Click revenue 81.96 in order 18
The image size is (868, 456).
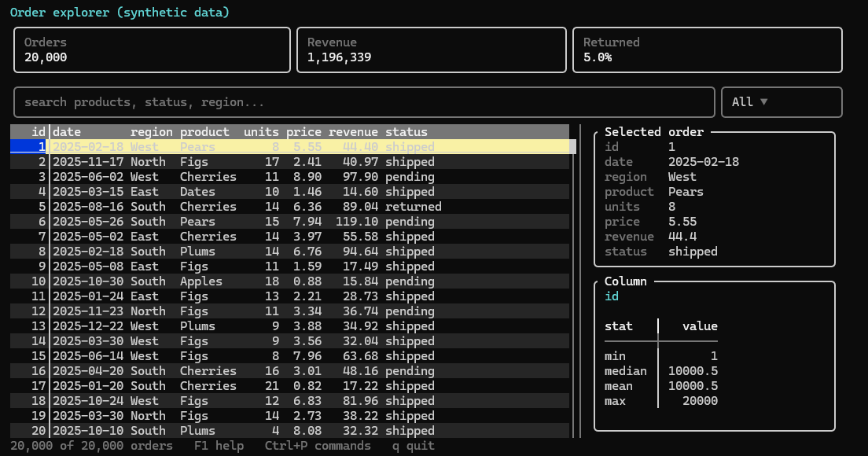click(360, 401)
